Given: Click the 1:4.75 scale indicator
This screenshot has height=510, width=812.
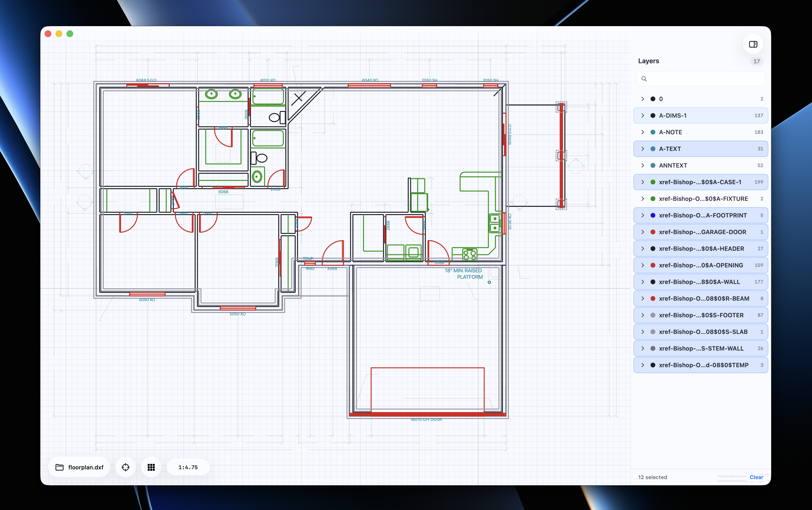Looking at the screenshot, I should [188, 467].
